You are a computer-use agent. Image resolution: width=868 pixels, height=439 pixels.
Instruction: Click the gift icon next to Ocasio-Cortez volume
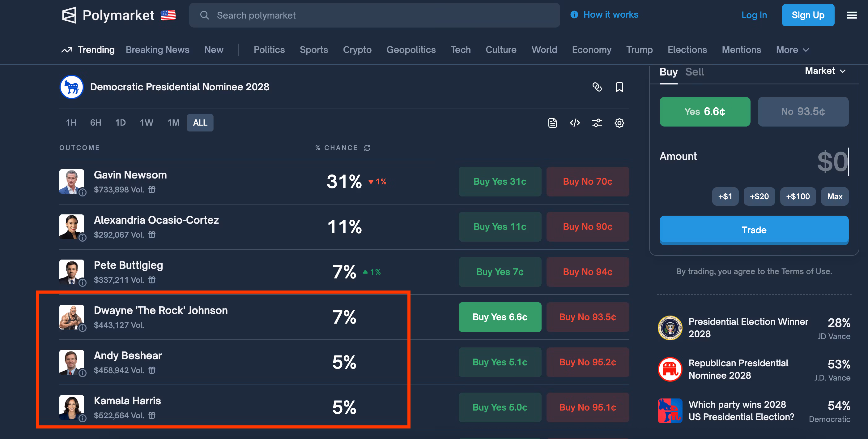point(152,235)
